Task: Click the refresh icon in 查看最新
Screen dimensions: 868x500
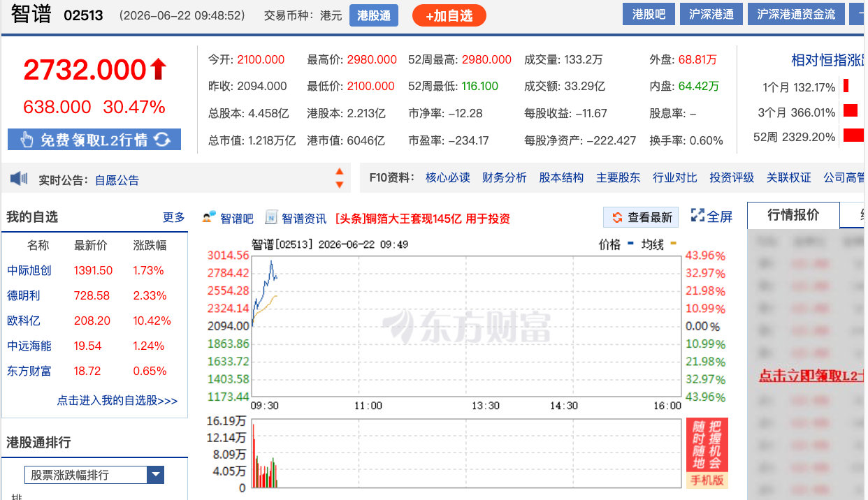Action: coord(617,218)
